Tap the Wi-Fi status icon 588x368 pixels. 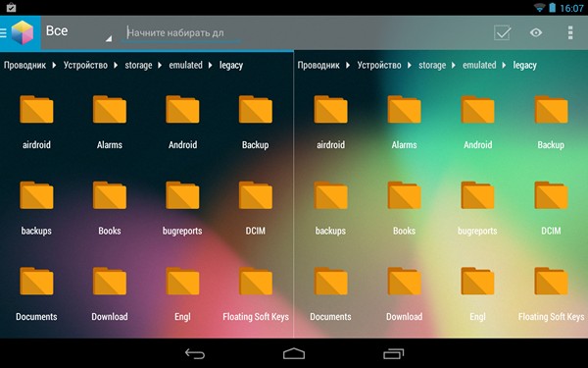[540, 8]
